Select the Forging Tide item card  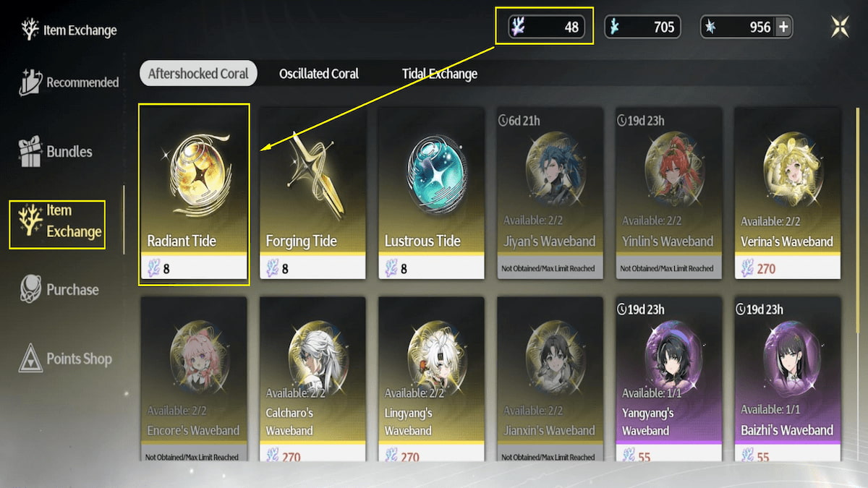(312, 194)
